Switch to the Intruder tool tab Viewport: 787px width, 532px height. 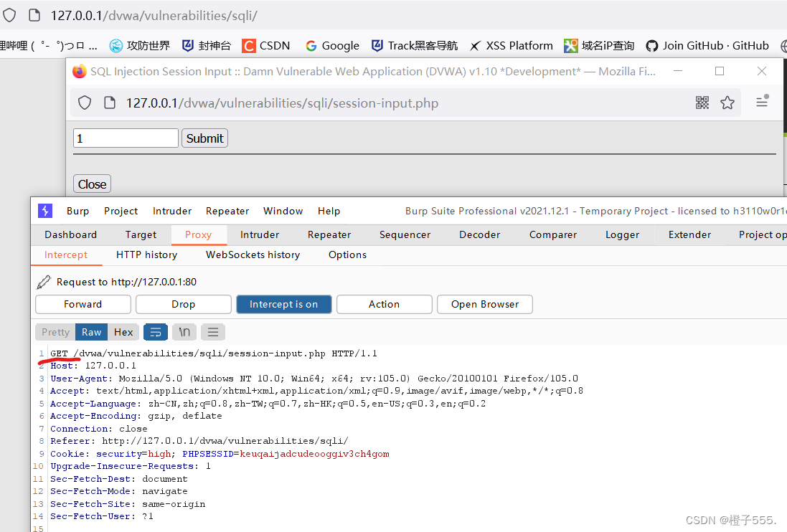(x=260, y=234)
